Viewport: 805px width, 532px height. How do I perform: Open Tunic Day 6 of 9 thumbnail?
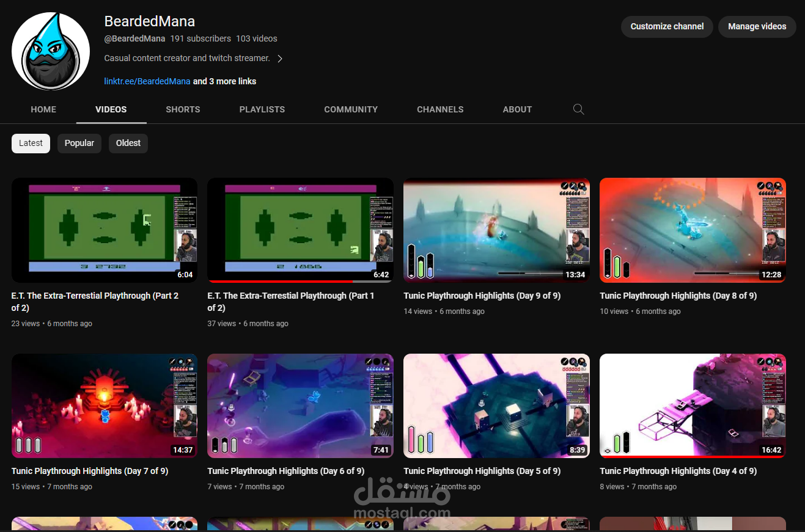tap(300, 406)
